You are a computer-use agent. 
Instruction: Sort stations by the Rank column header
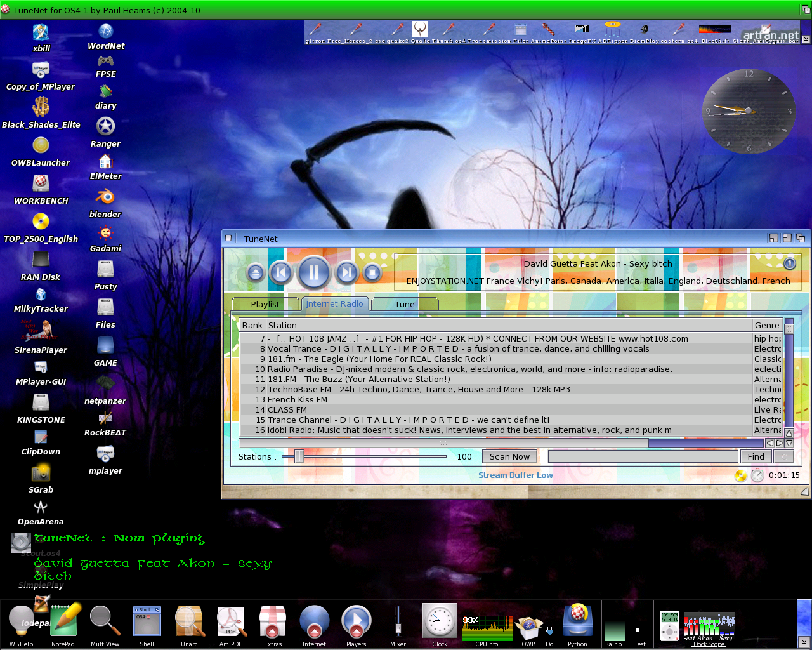click(252, 325)
